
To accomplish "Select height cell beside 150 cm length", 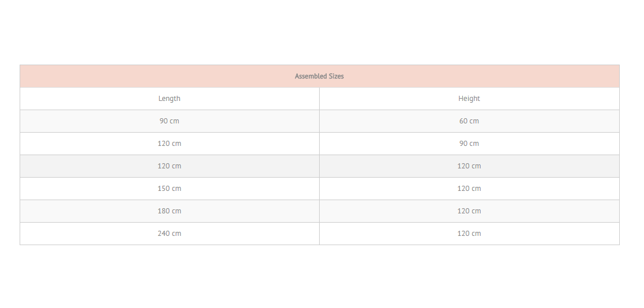I will [x=469, y=189].
